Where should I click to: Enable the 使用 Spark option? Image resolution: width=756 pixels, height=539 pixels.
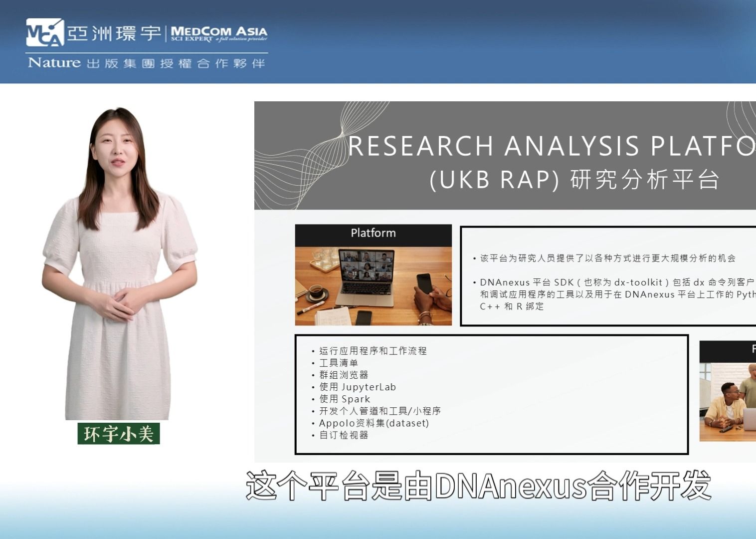[x=344, y=399]
